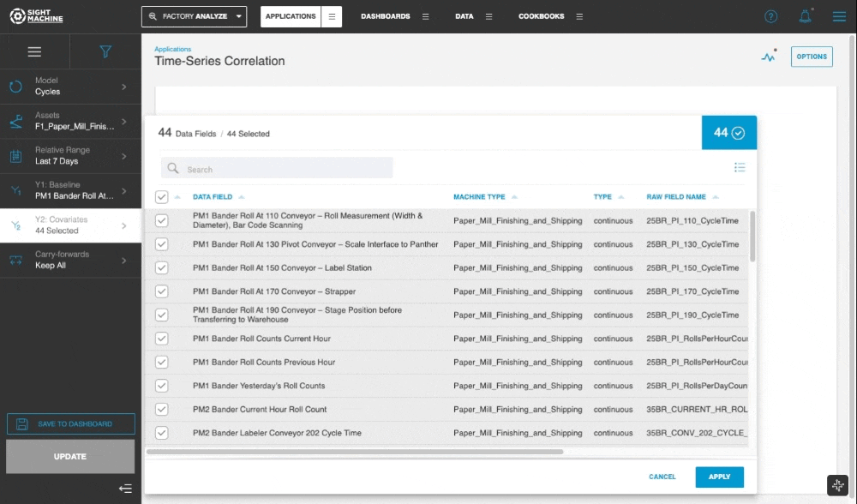Toggle the select-all header checkbox
The image size is (857, 504).
pyautogui.click(x=161, y=197)
